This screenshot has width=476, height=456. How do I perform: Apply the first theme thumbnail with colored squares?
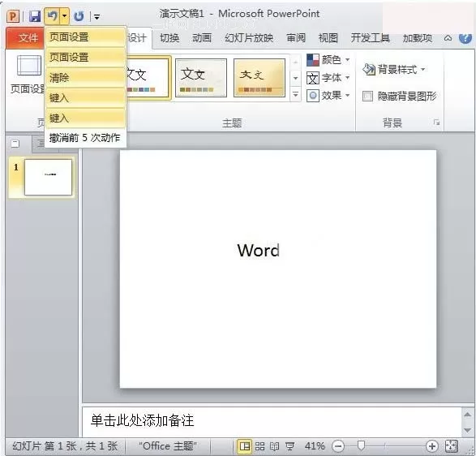(148, 78)
